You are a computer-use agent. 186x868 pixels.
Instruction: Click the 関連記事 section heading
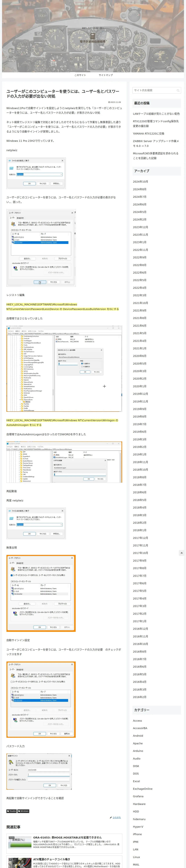(x=13, y=827)
